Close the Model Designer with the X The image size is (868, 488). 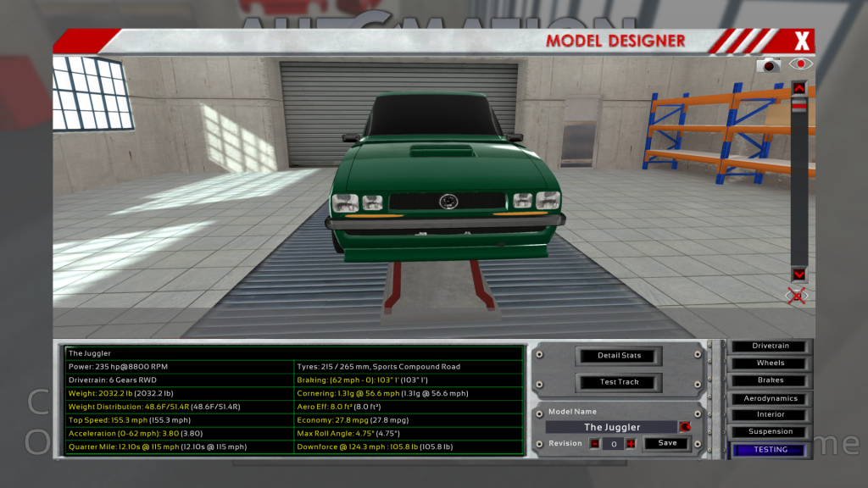pyautogui.click(x=802, y=41)
